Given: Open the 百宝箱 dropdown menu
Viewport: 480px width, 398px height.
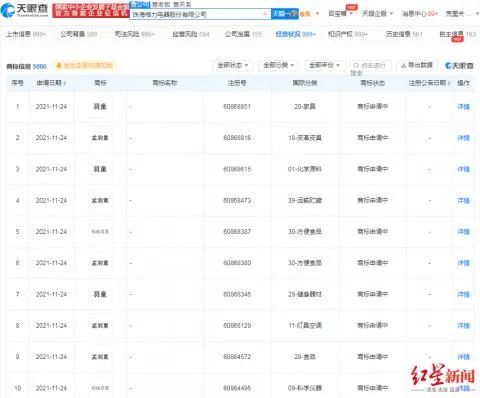Looking at the screenshot, I should (341, 14).
